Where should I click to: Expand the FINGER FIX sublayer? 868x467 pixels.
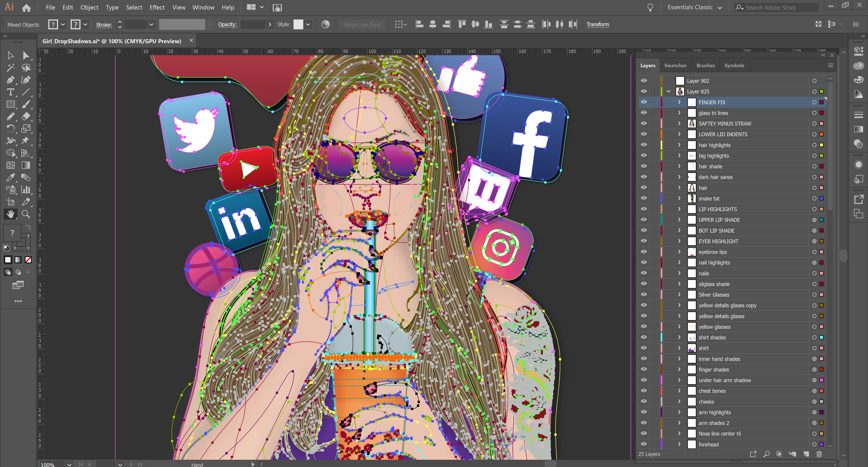(679, 102)
